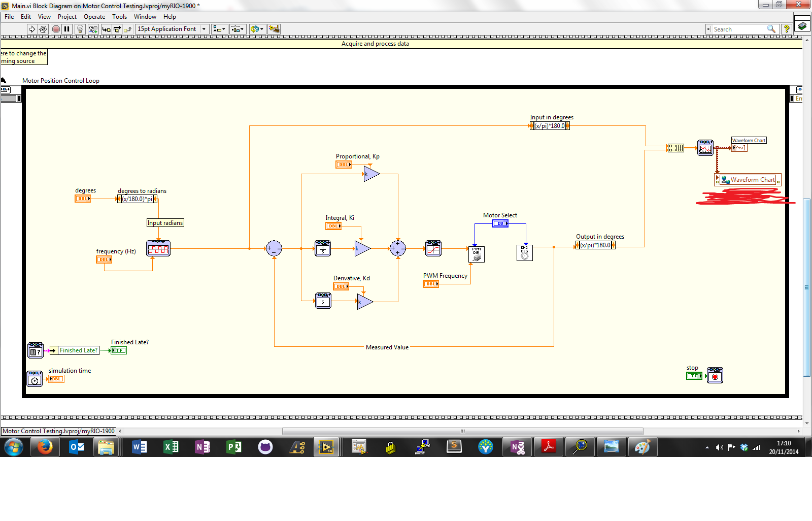Screen dimensions: 812x521
Task: Toggle Highlight Execution light bulb
Action: (x=80, y=29)
